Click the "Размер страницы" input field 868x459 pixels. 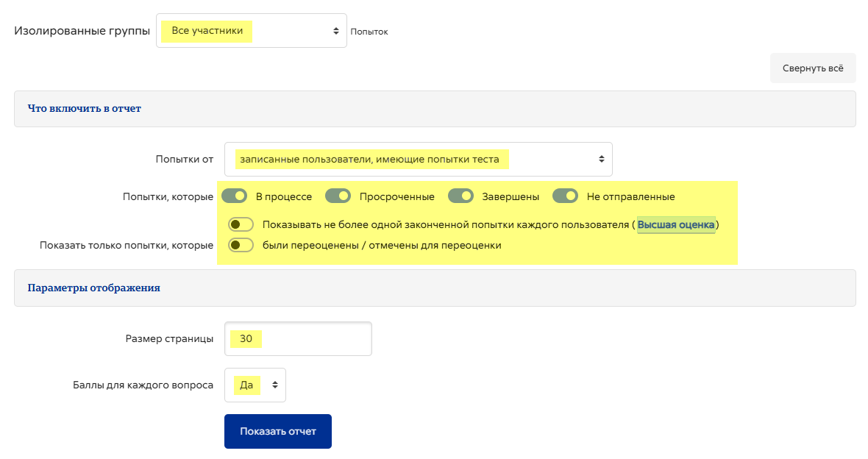point(298,338)
